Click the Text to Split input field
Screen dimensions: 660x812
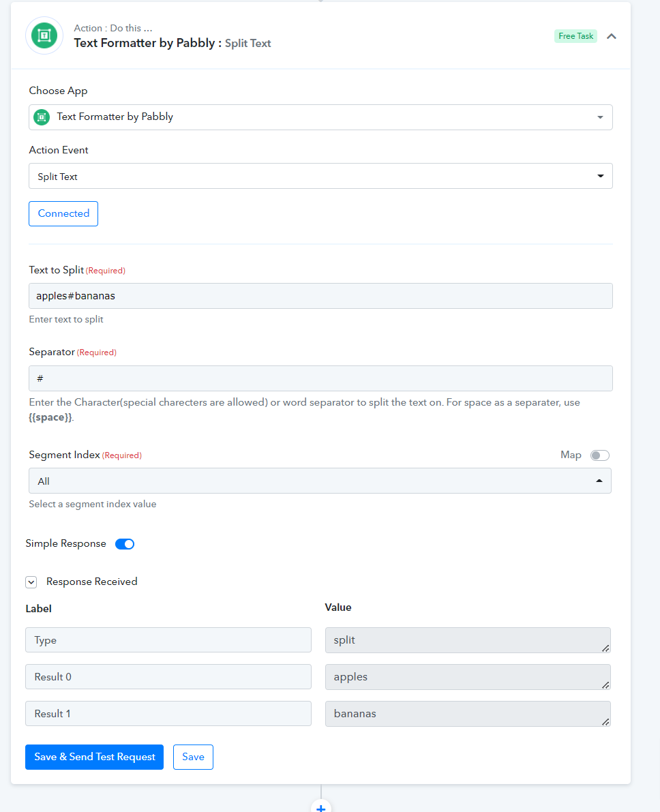pos(320,296)
